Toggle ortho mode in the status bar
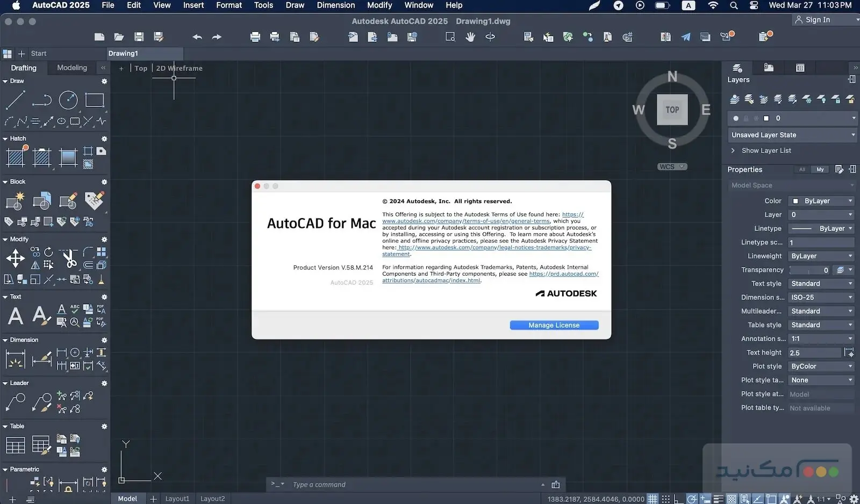Viewport: 860px width, 504px height. [x=679, y=498]
